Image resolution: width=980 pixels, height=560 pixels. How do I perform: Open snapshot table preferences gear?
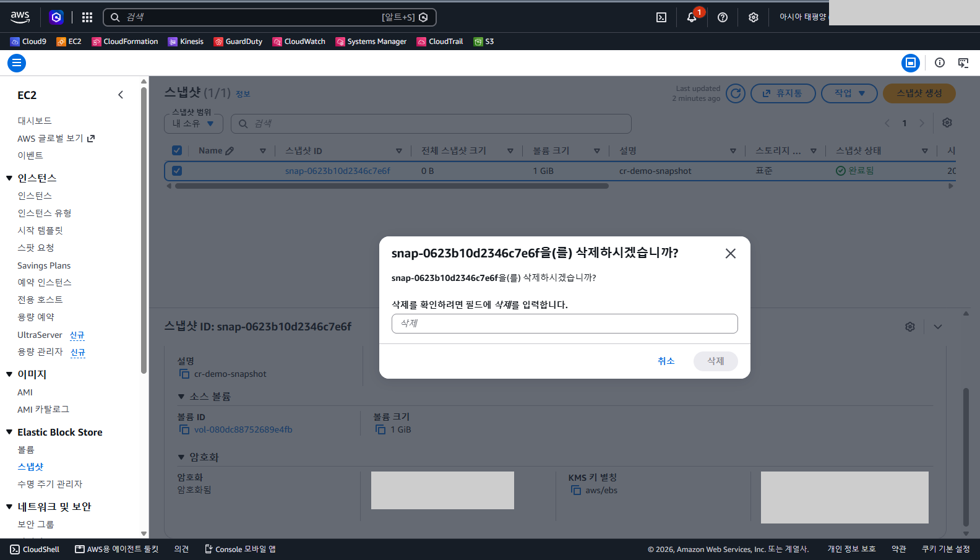click(x=947, y=123)
